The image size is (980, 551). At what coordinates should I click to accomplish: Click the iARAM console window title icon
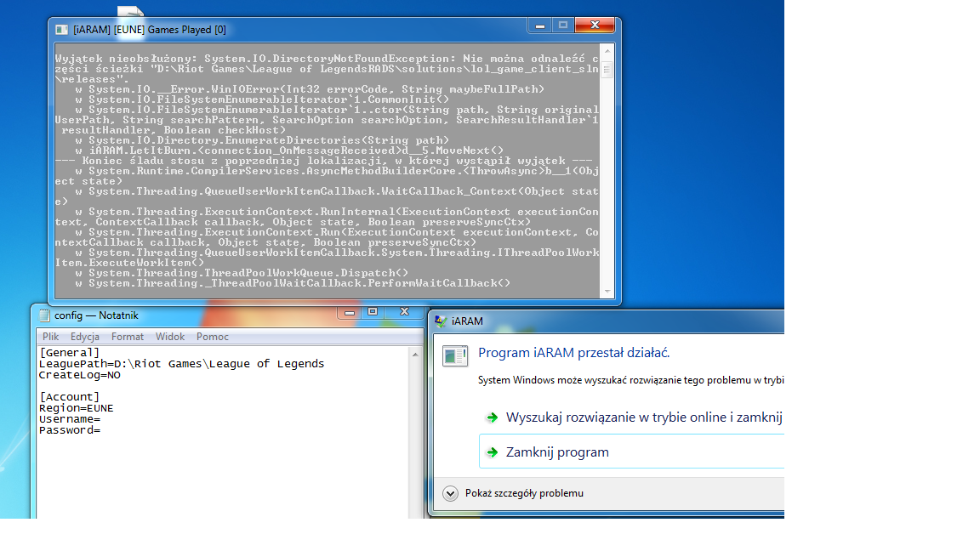click(x=61, y=30)
